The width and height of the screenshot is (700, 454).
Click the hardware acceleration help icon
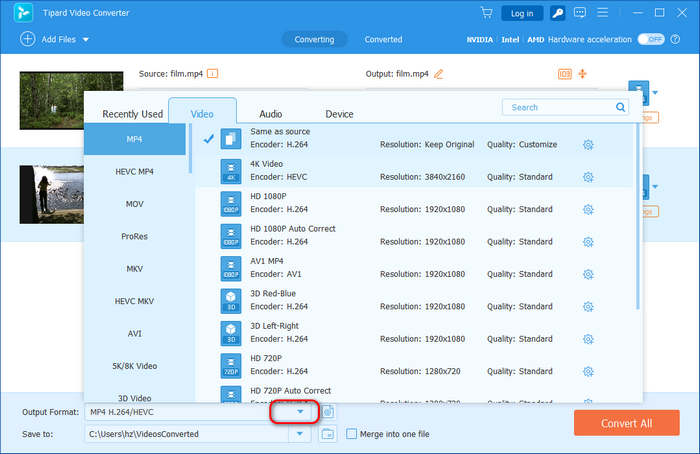click(x=673, y=39)
